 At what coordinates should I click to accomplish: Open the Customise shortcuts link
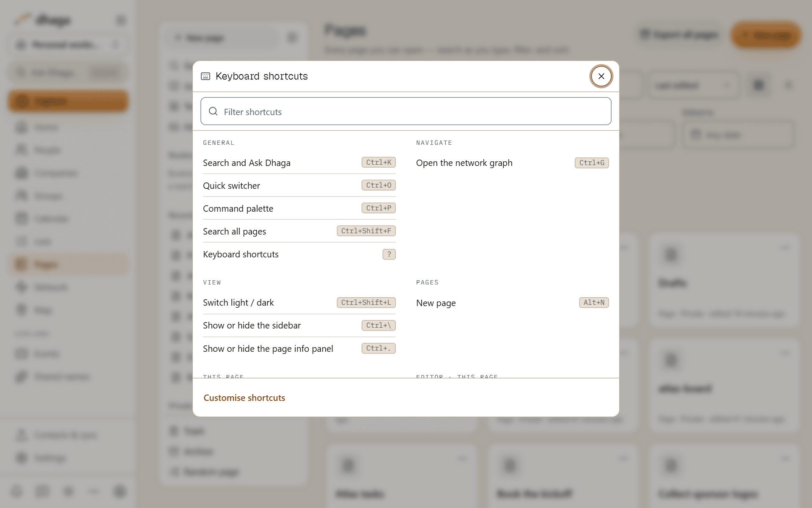[x=244, y=398]
